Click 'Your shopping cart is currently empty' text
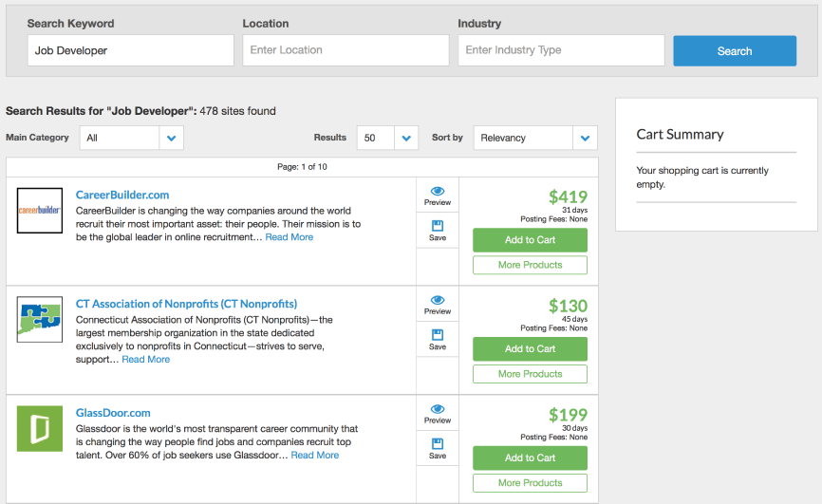Screen dimensions: 822x504 click(x=702, y=177)
